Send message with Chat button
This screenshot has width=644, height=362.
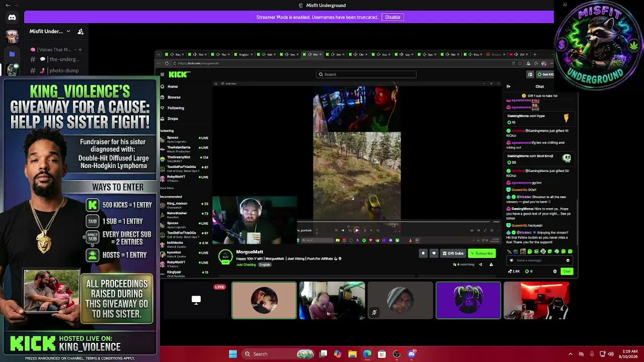[567, 271]
